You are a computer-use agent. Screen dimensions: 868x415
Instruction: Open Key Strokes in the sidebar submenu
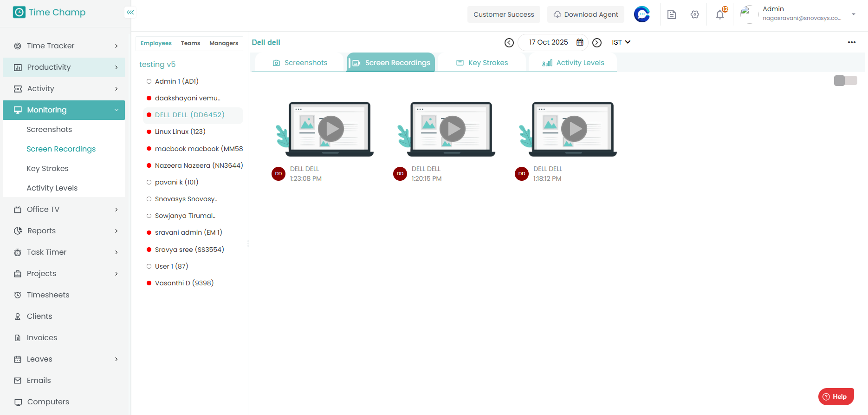[47, 169]
